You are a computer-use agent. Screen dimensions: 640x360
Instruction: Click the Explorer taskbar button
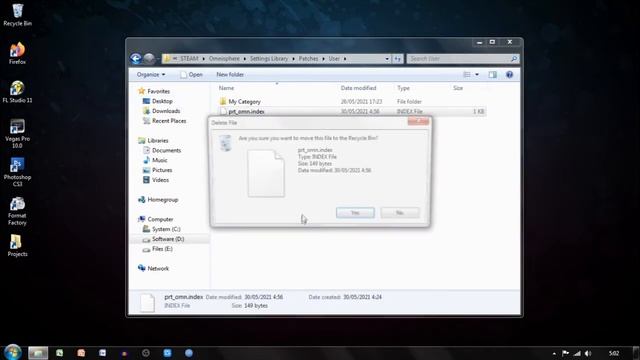(x=38, y=353)
